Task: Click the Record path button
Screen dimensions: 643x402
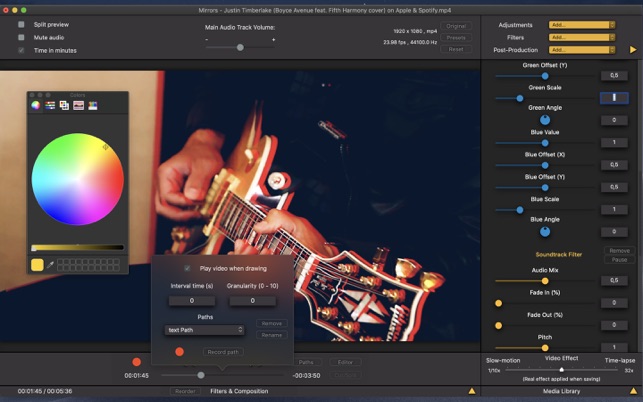Action: [223, 352]
